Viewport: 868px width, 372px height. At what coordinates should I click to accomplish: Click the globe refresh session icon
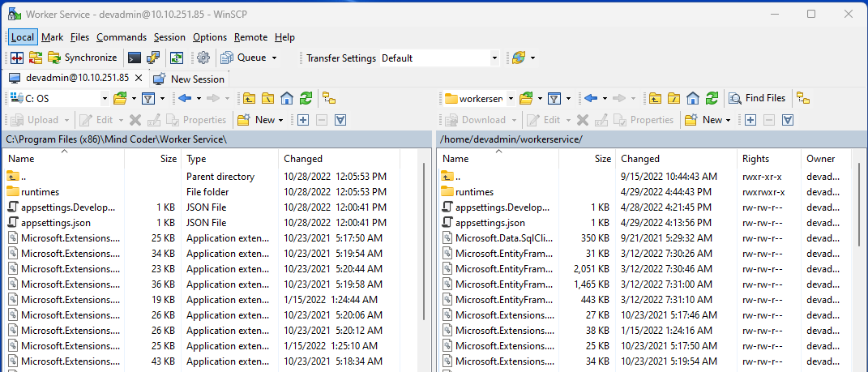tap(518, 58)
